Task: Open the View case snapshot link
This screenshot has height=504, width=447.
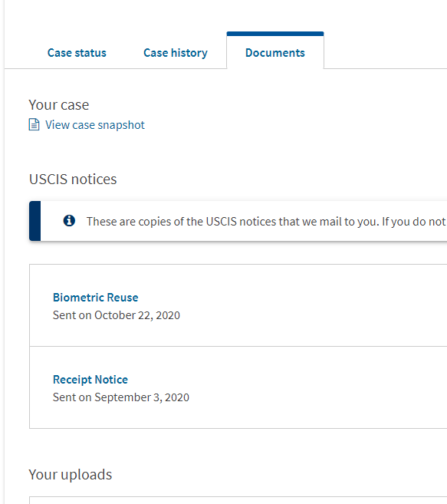Action: pos(95,125)
